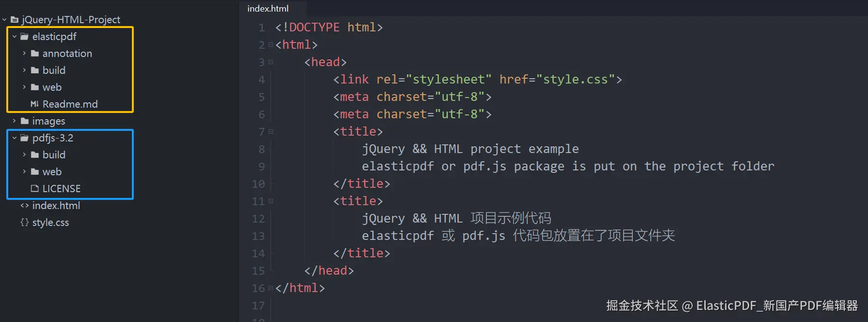Viewport: 868px width, 322px height.
Task: Click the pdfjs-3.2 open-folder icon
Action: [25, 138]
